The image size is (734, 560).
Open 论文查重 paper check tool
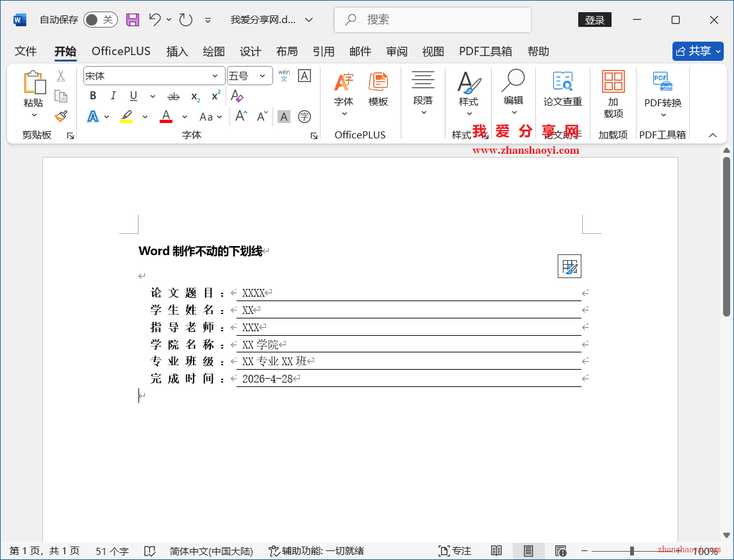tap(563, 90)
